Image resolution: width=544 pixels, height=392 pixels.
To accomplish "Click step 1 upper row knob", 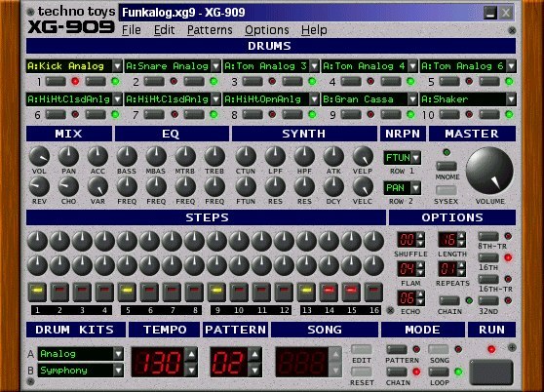I will point(37,241).
